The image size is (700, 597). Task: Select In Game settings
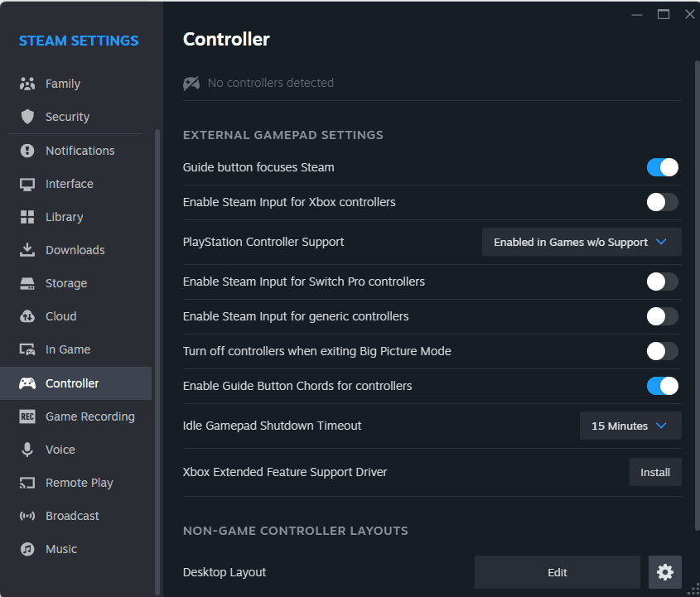pyautogui.click(x=76, y=349)
